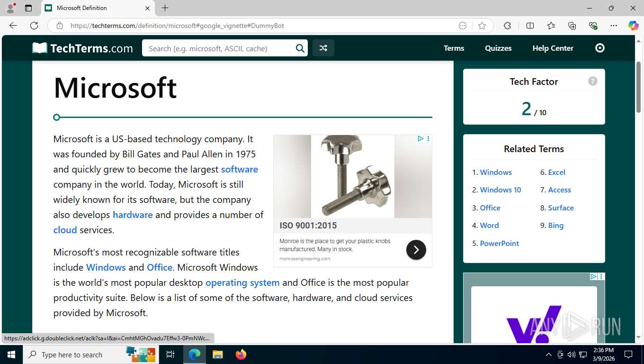
Task: Open File Explorer from the taskbar
Action: (x=217, y=355)
